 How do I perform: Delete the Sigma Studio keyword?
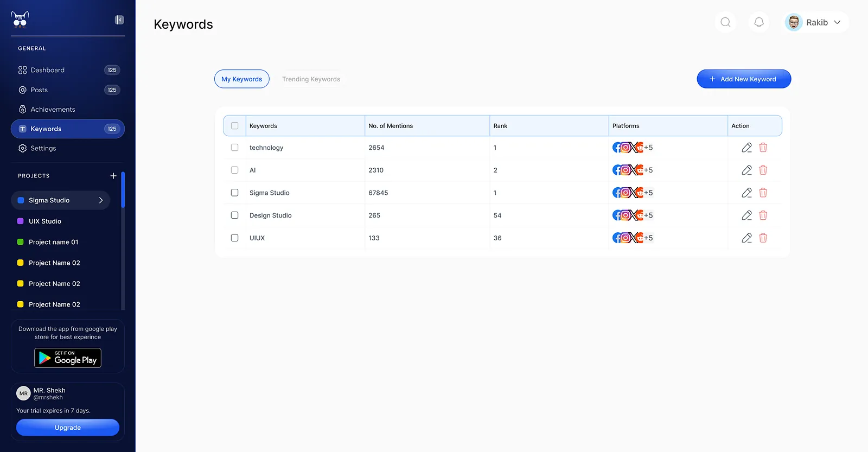(763, 193)
